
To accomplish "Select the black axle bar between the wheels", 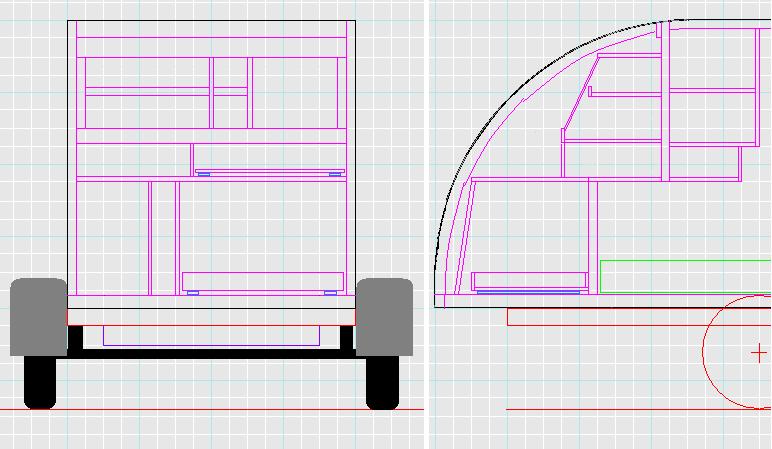I will 211,353.
